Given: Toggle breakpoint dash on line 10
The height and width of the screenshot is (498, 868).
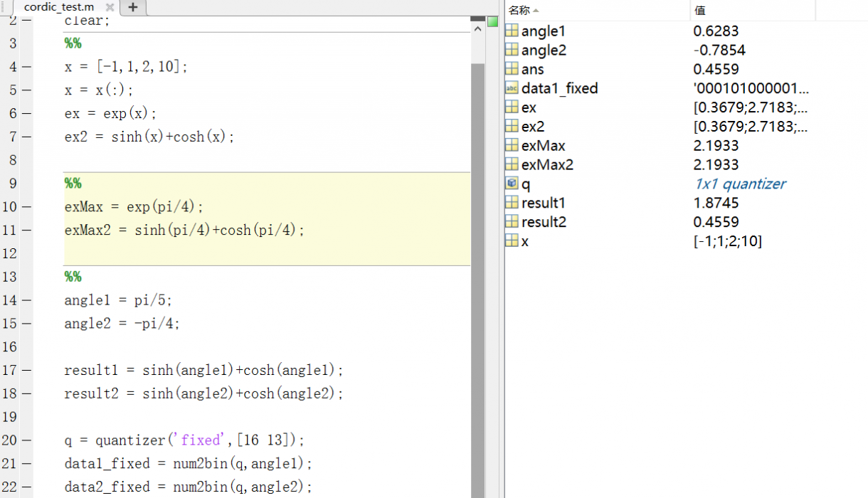Looking at the screenshot, I should (x=26, y=207).
